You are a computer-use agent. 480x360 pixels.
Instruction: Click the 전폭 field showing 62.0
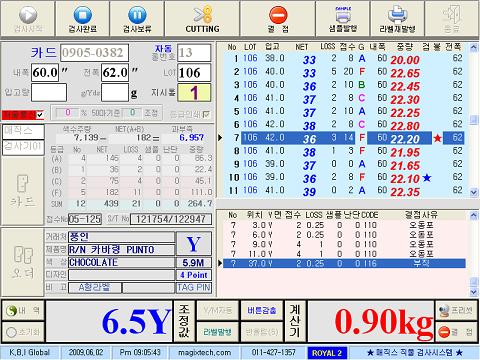click(115, 73)
